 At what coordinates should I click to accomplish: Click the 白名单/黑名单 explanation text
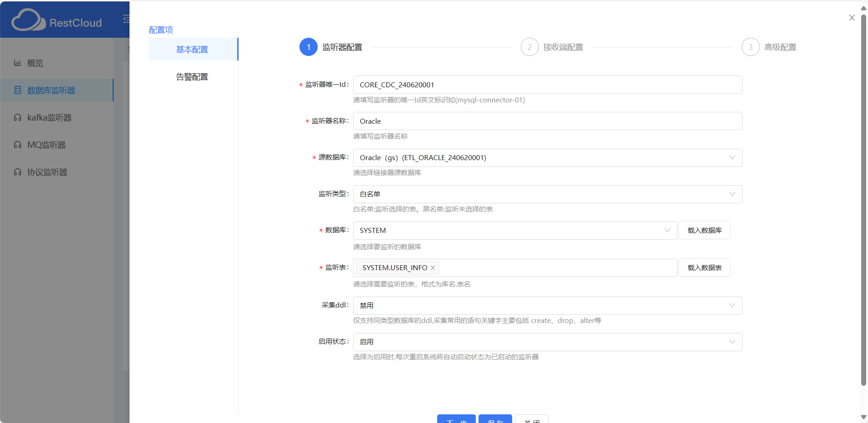(x=423, y=209)
